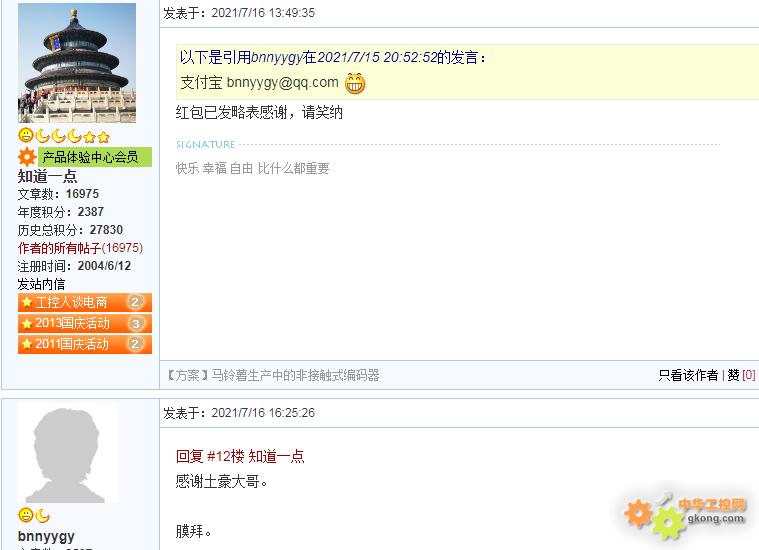Open bnnyygy username profile link

pyautogui.click(x=46, y=536)
